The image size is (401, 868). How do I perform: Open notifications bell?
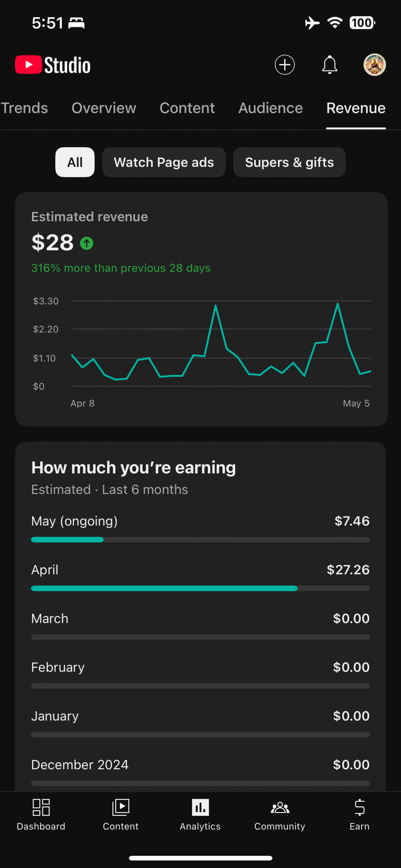pyautogui.click(x=329, y=65)
